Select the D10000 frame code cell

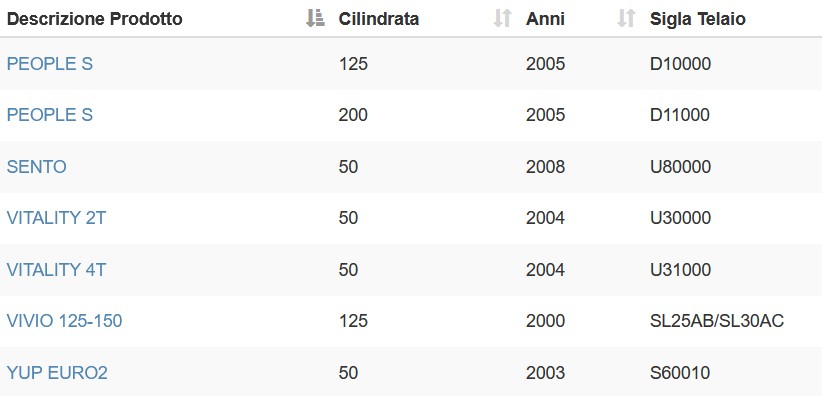pyautogui.click(x=680, y=64)
